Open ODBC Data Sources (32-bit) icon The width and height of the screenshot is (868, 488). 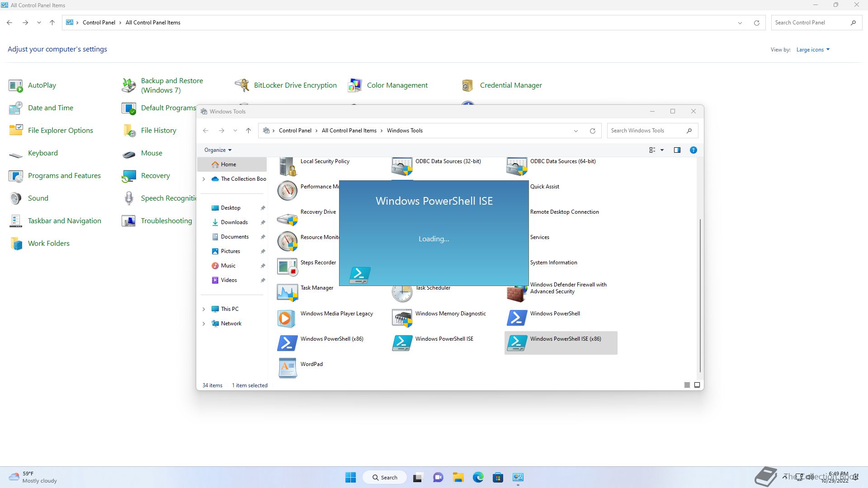pos(402,166)
